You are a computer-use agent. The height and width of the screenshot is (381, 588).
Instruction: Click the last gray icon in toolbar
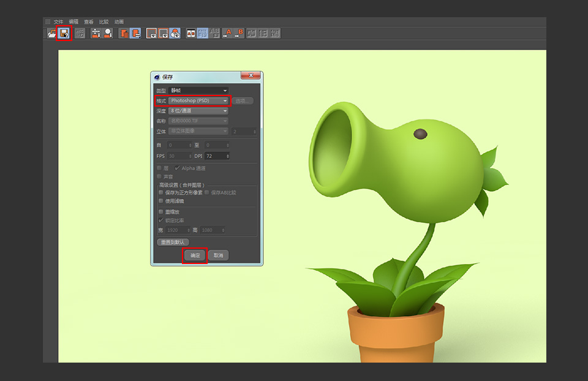click(275, 33)
